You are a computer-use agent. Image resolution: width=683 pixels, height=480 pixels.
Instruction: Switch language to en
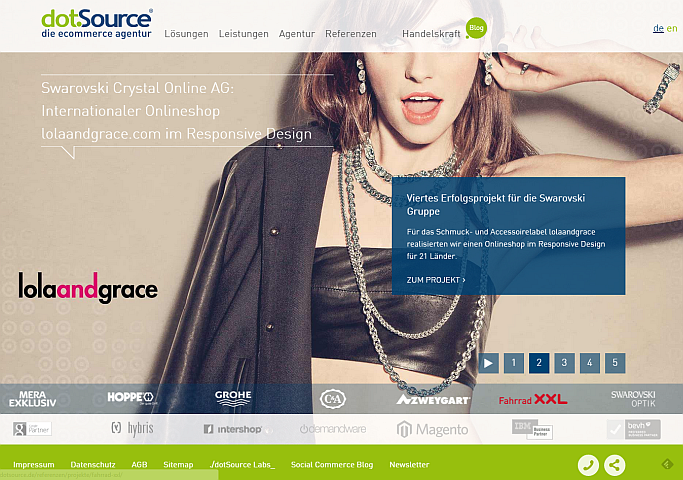pyautogui.click(x=672, y=28)
